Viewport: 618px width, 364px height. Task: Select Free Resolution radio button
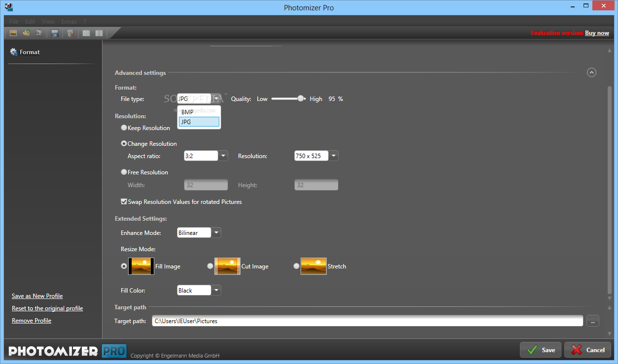(x=124, y=172)
